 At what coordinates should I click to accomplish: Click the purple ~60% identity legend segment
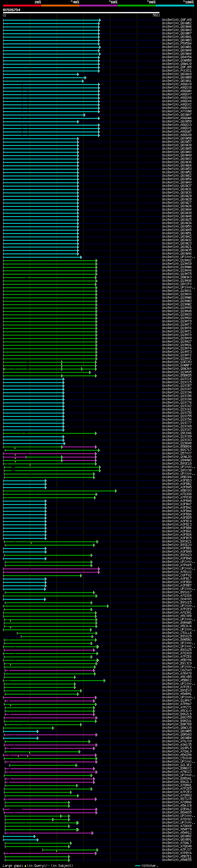(x=98, y=6)
